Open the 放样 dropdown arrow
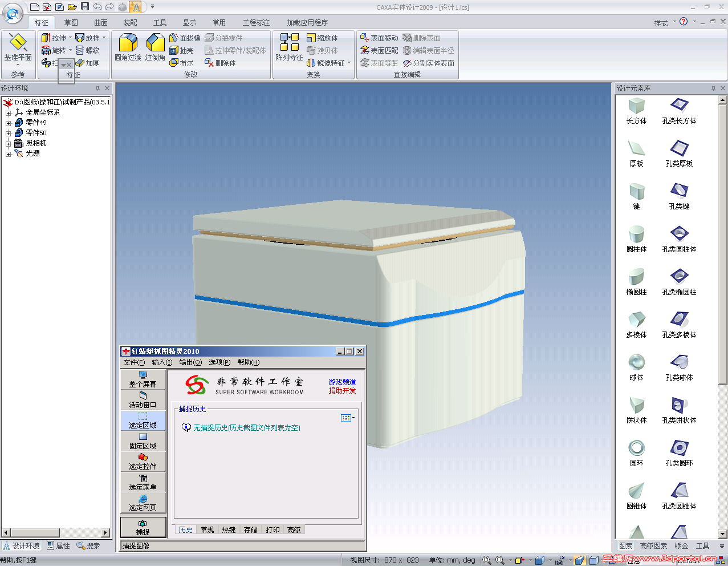 (x=104, y=38)
